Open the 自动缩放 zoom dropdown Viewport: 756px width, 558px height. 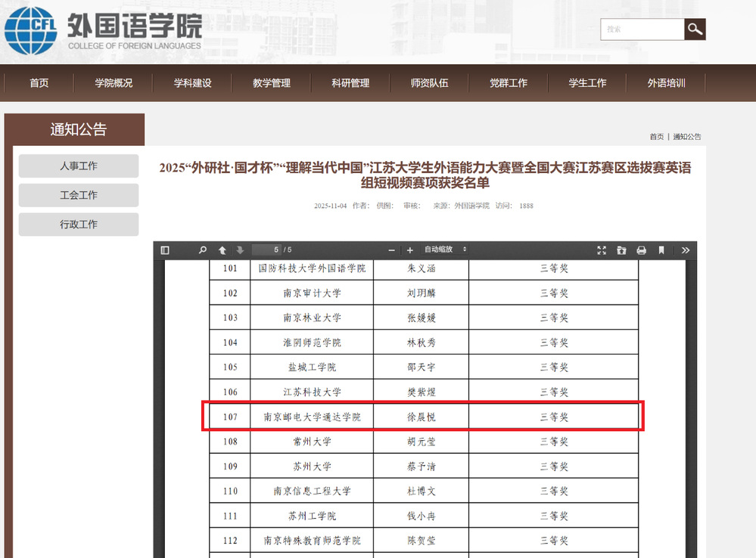pos(446,250)
